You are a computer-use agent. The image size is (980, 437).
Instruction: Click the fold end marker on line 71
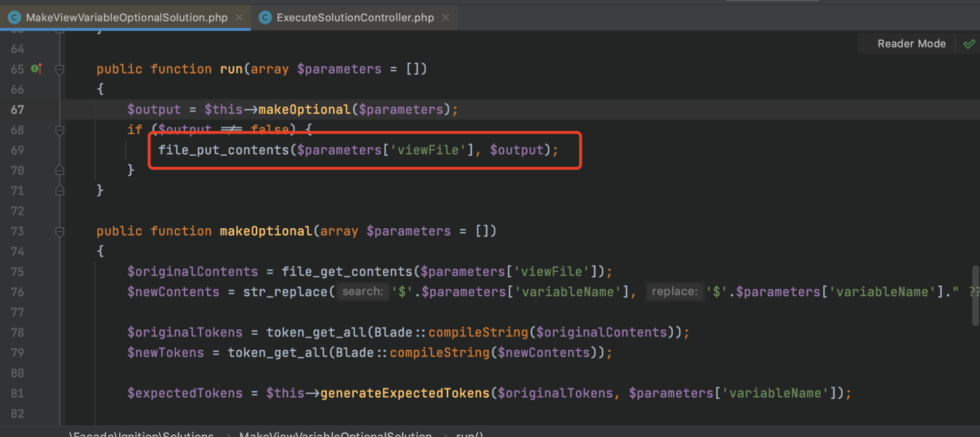60,190
